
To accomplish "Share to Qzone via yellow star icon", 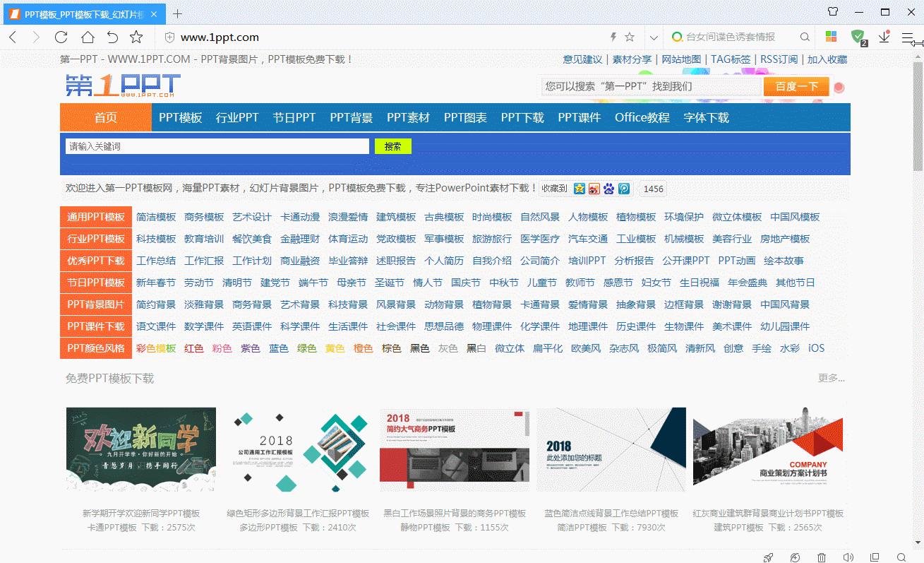I will (x=580, y=189).
